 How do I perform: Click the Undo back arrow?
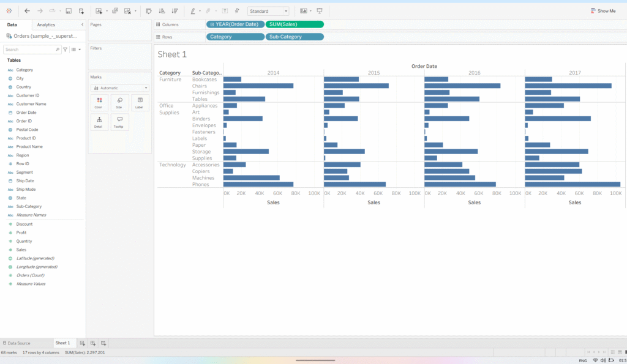coord(27,11)
